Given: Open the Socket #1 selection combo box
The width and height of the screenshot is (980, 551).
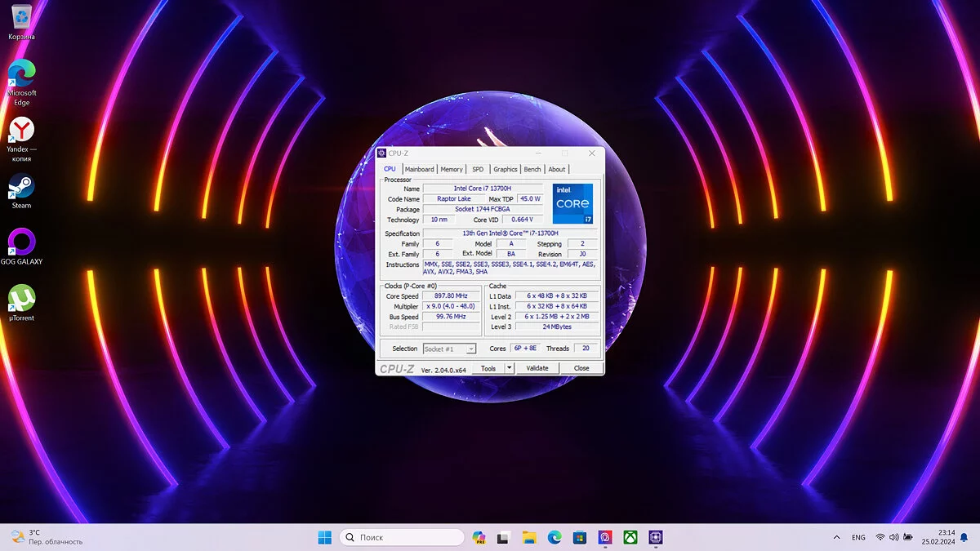Looking at the screenshot, I should click(449, 349).
